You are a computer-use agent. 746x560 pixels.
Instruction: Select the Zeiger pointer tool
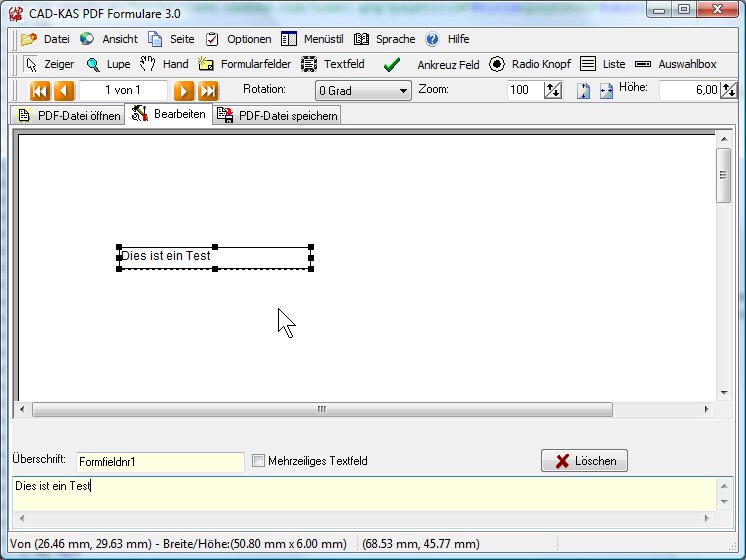(49, 64)
